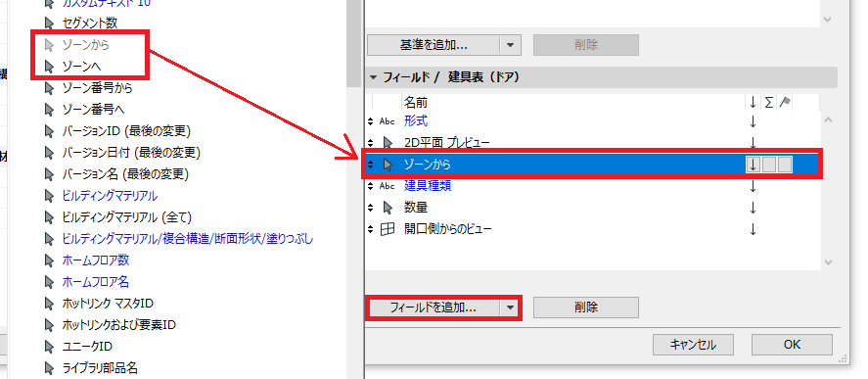
Task: Click the cursor icon beside ホームフロア数
Action: click(49, 260)
